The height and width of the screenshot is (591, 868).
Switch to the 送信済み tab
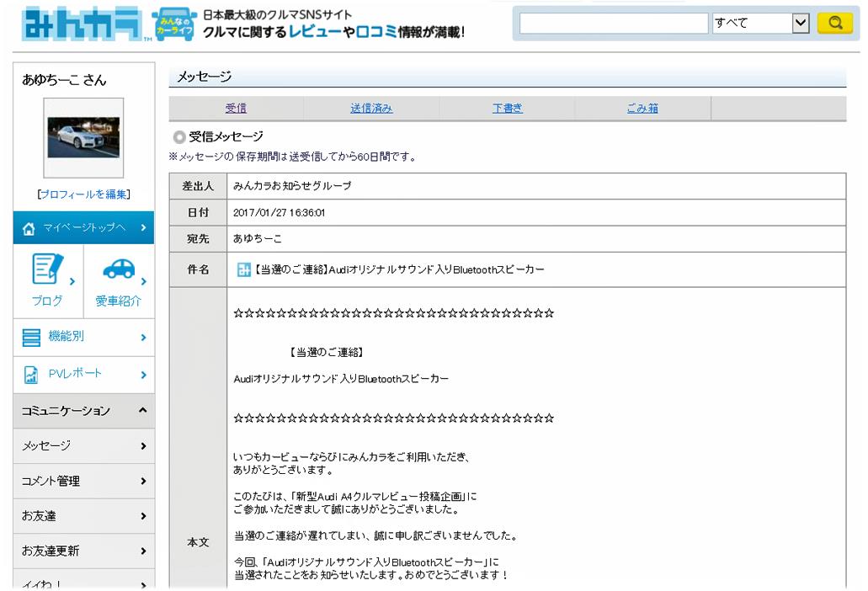point(371,108)
